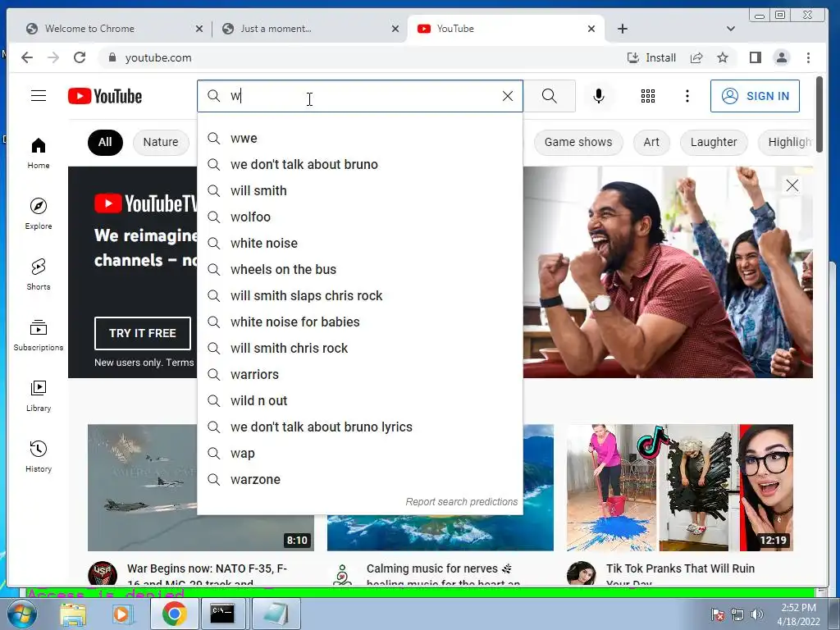Open Windows Explorer from the taskbar
The height and width of the screenshot is (630, 840).
[73, 614]
